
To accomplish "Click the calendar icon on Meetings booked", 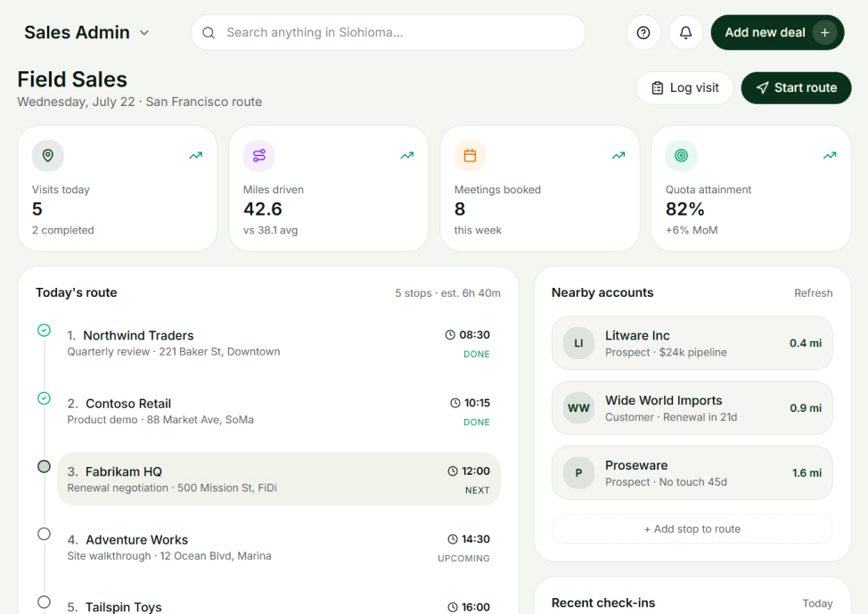I will (470, 156).
